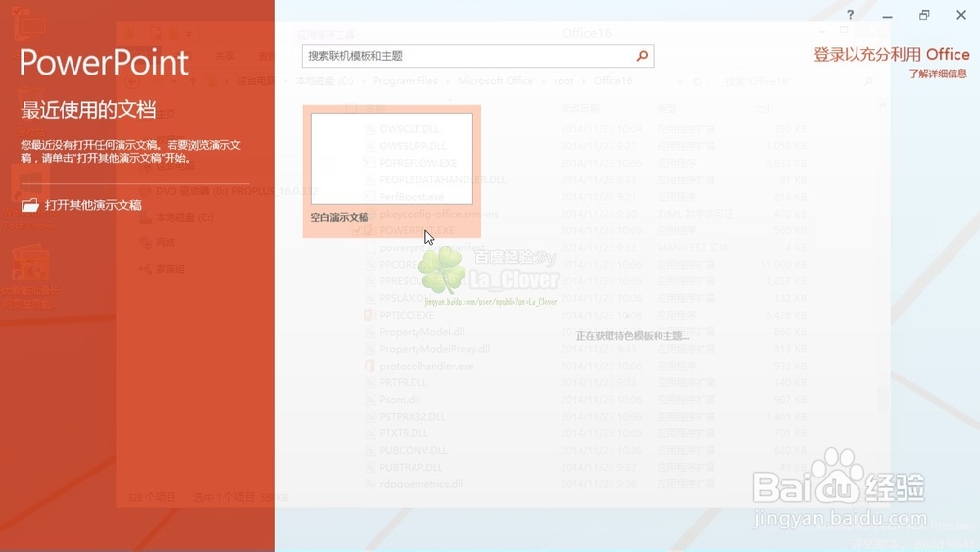Select the 空白演示文稿 label text
Viewport: 980px width, 552px height.
pos(339,217)
